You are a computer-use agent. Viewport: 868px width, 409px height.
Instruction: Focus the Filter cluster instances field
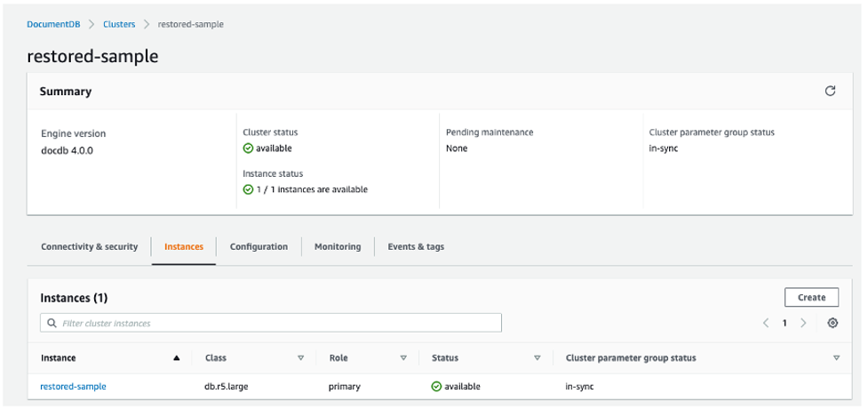click(x=271, y=323)
